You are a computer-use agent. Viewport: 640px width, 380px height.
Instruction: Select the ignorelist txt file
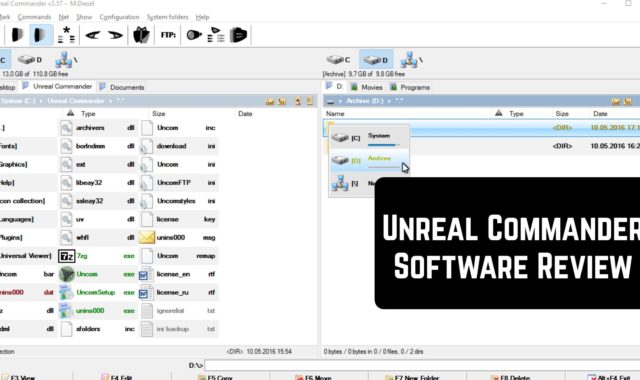pyautogui.click(x=178, y=311)
